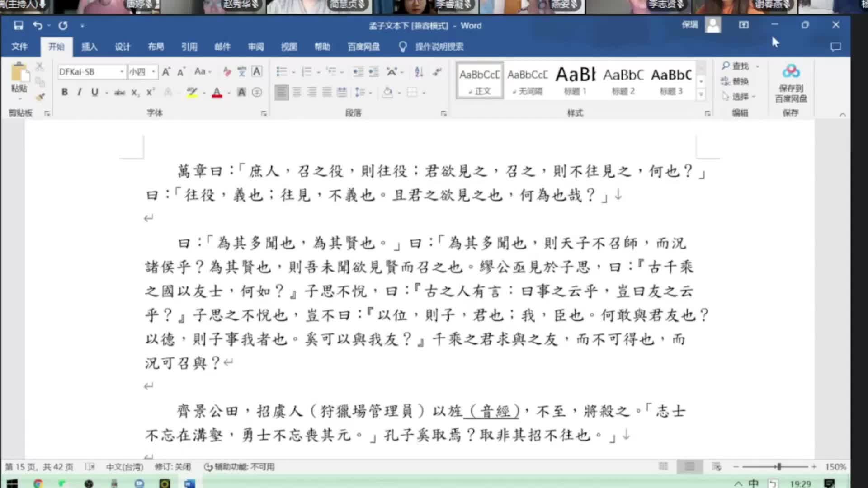
Task: Click 查找 Find button
Action: point(735,66)
